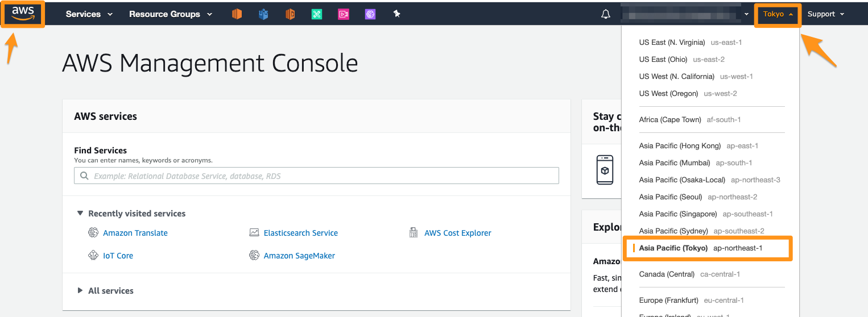868x317 pixels.
Task: Collapse the Recently visited services section
Action: click(131, 214)
